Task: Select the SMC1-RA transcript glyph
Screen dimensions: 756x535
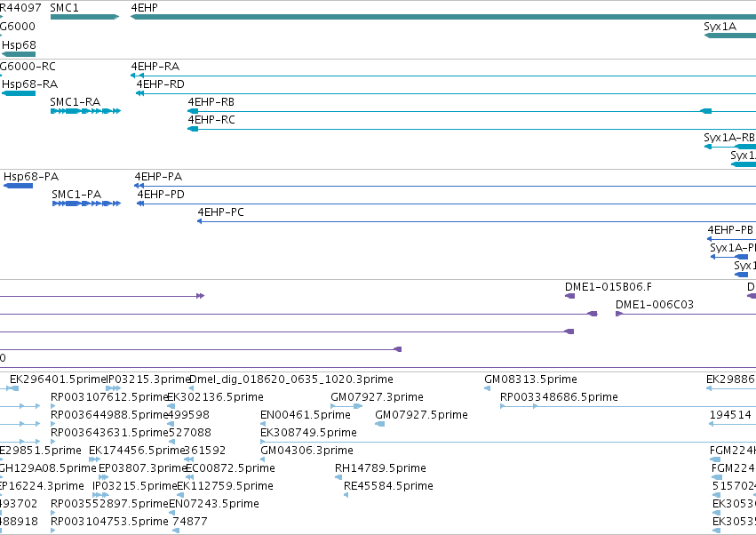Action: [x=85, y=111]
